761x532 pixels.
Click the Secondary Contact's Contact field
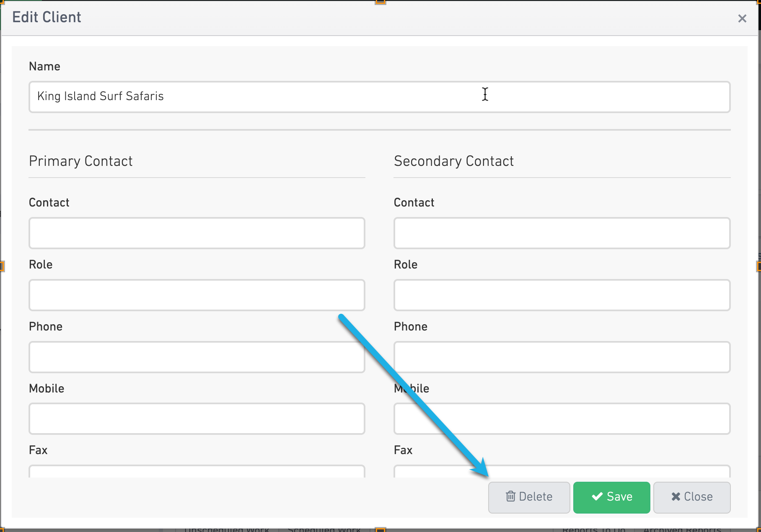[x=562, y=233]
